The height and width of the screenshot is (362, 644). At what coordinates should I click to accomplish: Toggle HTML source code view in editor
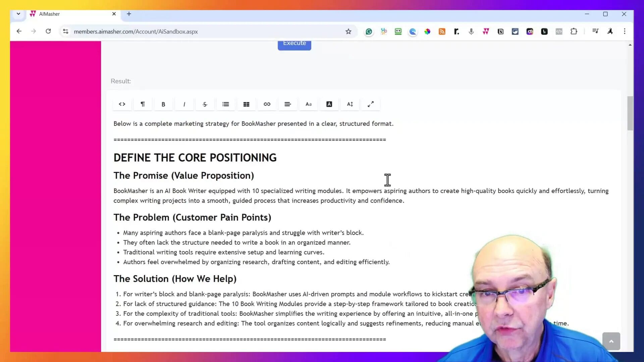click(x=122, y=104)
